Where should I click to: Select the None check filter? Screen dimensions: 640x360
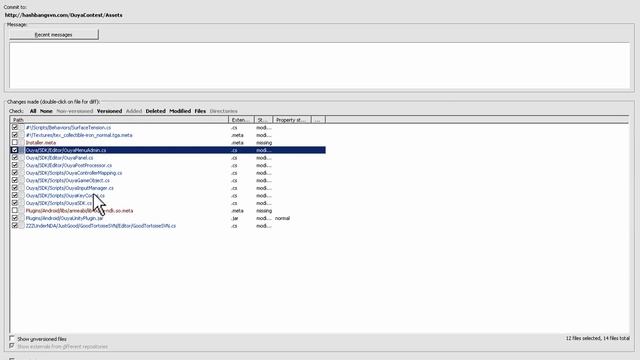[46, 111]
